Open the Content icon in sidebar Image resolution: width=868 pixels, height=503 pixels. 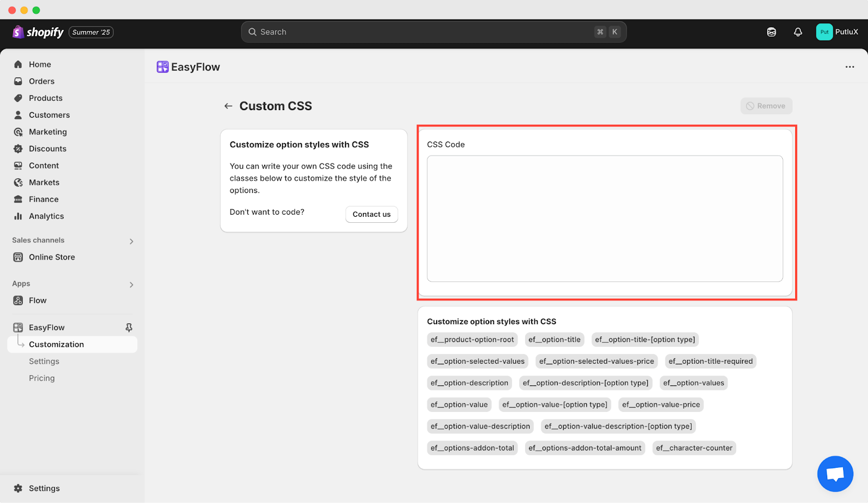pos(18,165)
